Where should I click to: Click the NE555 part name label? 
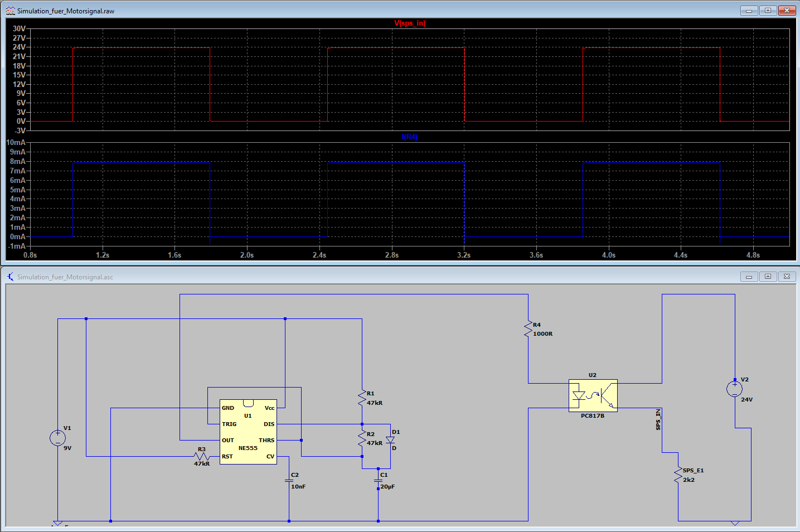(248, 448)
